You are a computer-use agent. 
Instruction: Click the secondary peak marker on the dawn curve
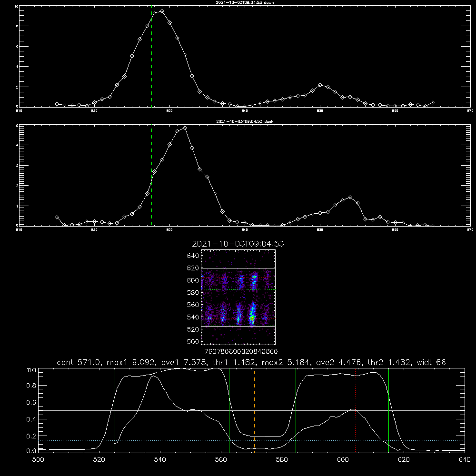[x=320, y=85]
